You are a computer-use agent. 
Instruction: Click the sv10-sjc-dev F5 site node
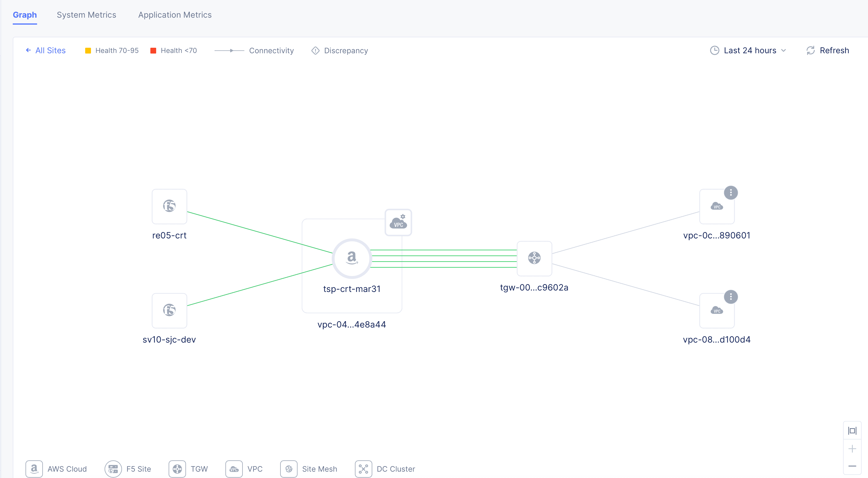click(x=169, y=310)
